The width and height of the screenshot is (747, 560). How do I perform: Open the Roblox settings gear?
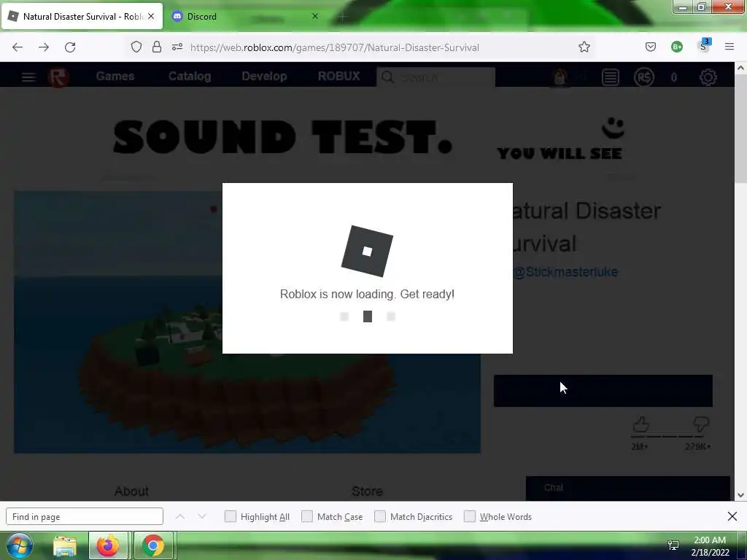pos(708,77)
